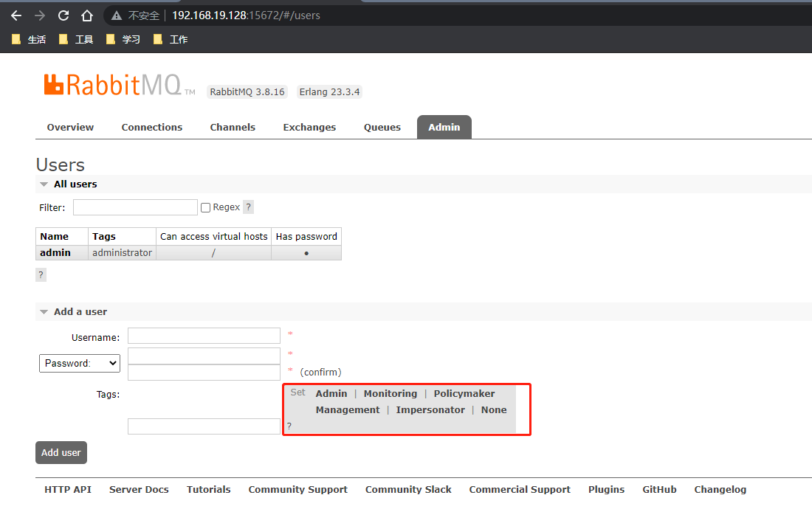Click the Erlang 23.3.4 version badge
The image size is (812, 526).
pos(329,92)
